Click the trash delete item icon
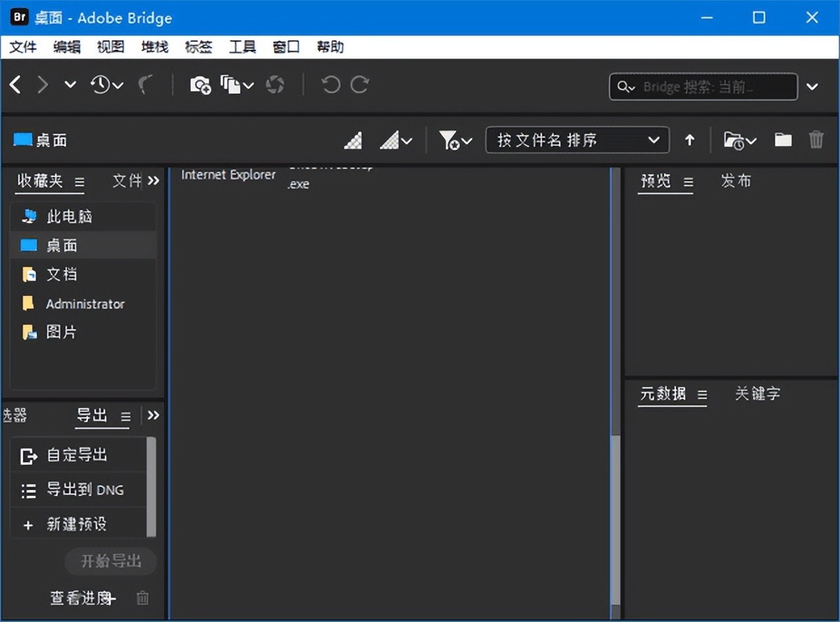 coord(816,140)
